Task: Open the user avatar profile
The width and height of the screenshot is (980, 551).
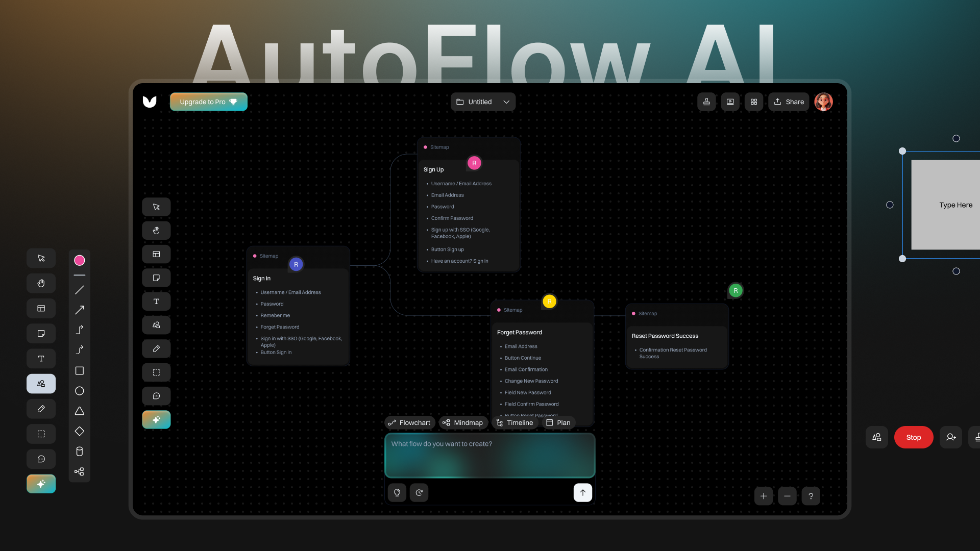Action: pos(823,102)
